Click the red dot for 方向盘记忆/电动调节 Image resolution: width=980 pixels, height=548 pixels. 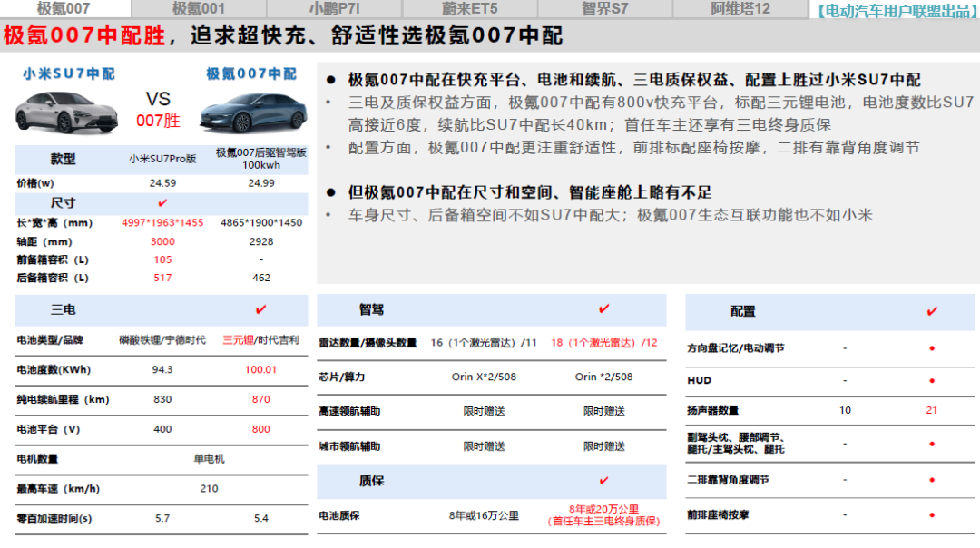[x=932, y=348]
